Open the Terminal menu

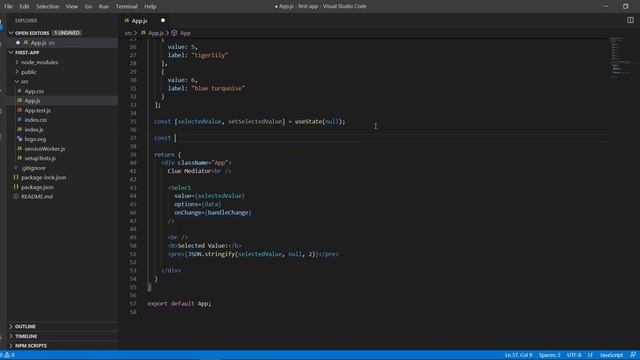click(x=127, y=6)
